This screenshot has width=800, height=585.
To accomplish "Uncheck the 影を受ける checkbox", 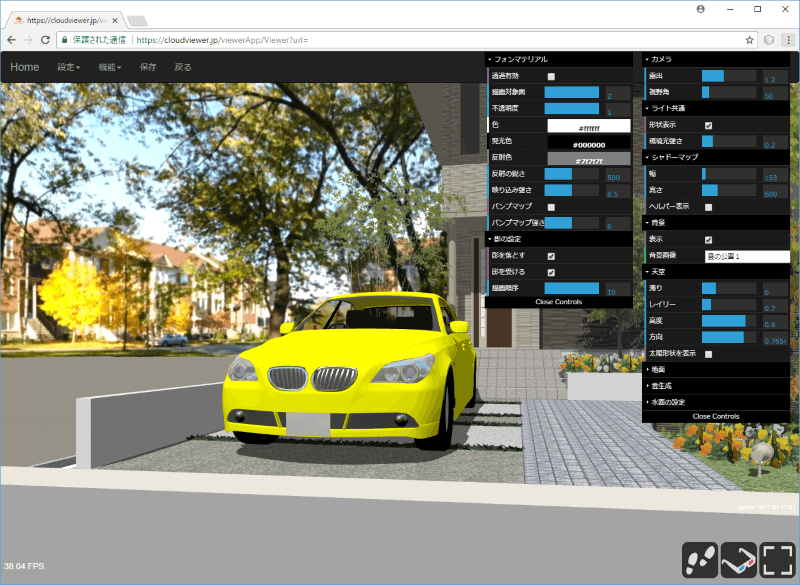I will pos(551,272).
